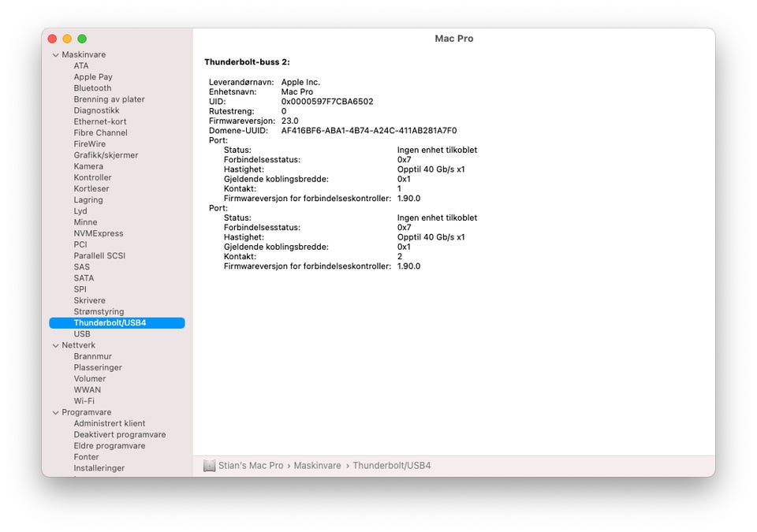
Task: Click the Nettverk section label
Action: click(x=78, y=345)
